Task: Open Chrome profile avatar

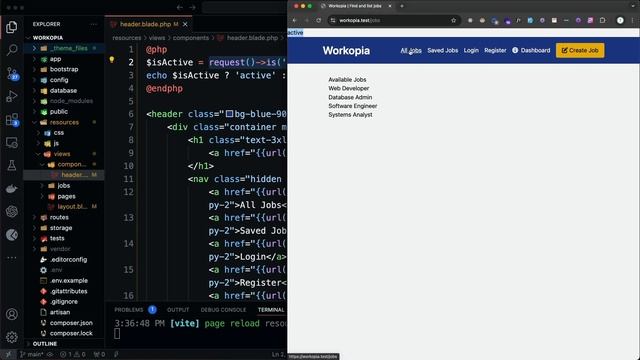Action: point(620,20)
